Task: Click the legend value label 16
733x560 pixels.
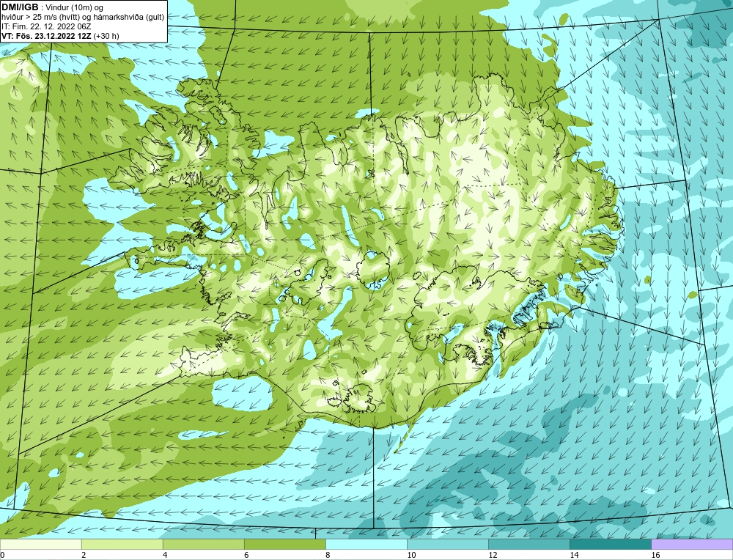Action: click(x=655, y=555)
